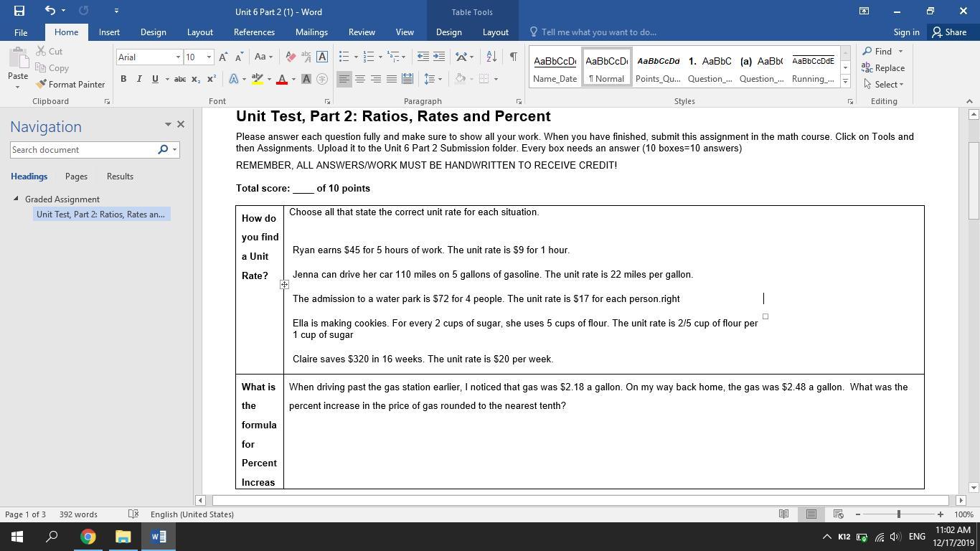Toggle underline formatting
This screenshot has width=980, height=551.
click(155, 79)
